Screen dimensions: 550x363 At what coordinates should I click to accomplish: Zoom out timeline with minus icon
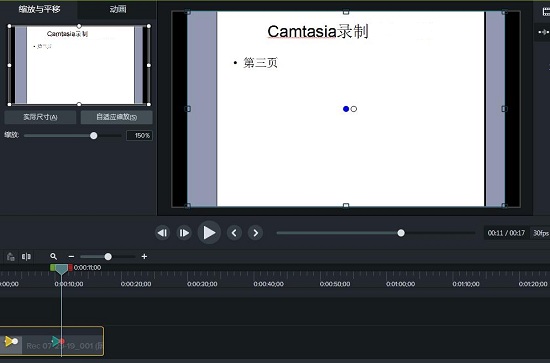click(x=71, y=257)
